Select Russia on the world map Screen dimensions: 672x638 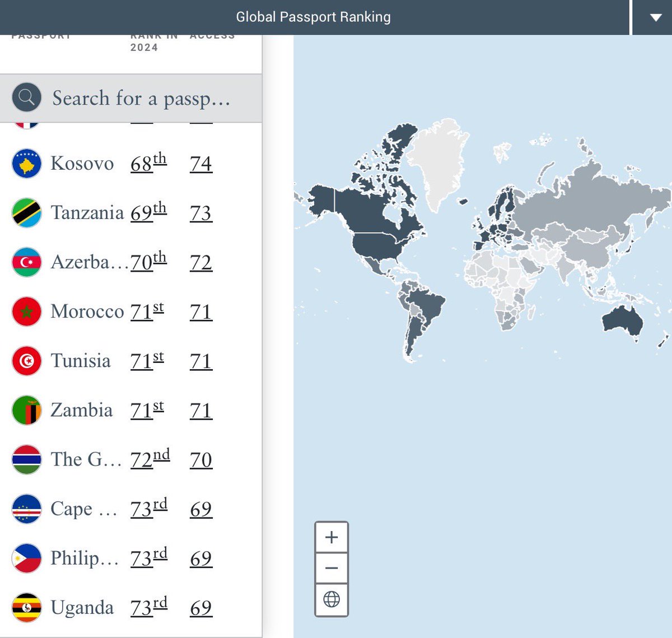588,196
